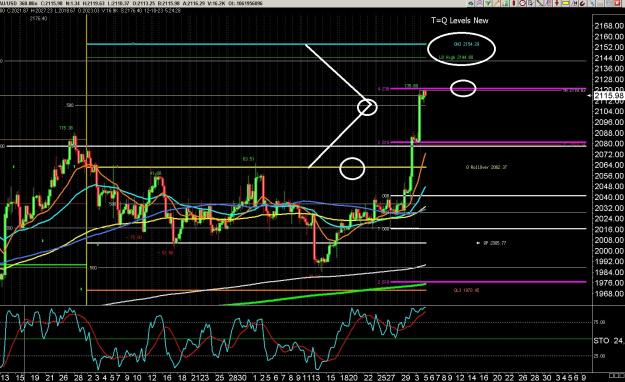Click the pink crosshatch toolbar icon
This screenshot has width=625, height=382.
pos(480,3)
